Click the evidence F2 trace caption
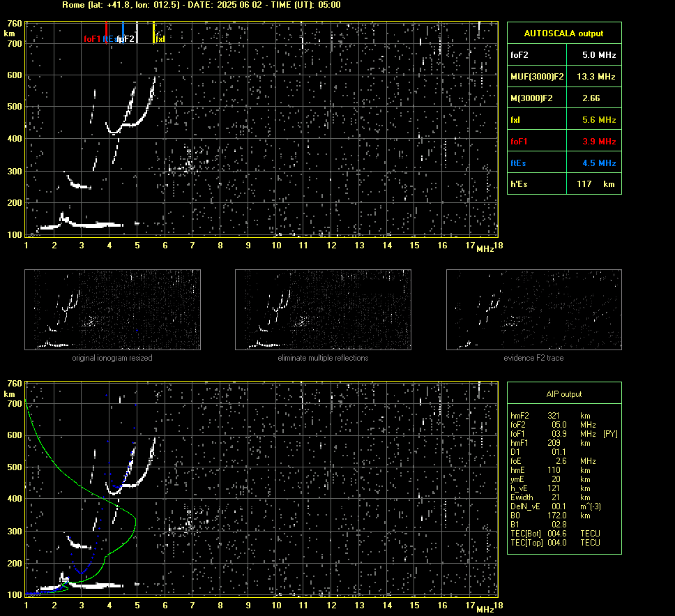The height and width of the screenshot is (616, 675). pos(534,358)
